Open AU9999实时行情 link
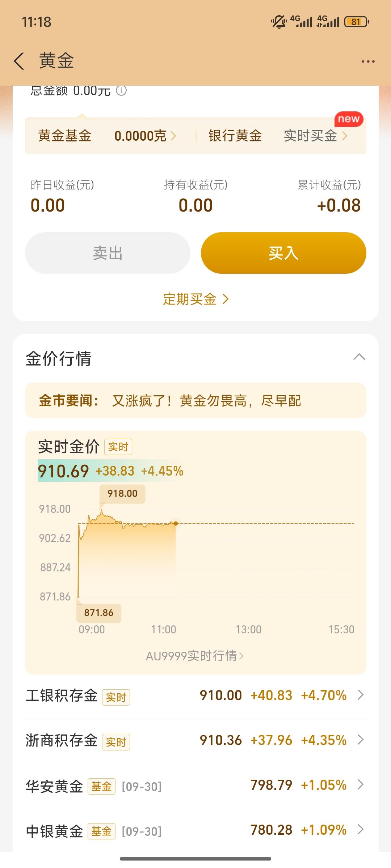The height and width of the screenshot is (868, 391). coord(195,656)
